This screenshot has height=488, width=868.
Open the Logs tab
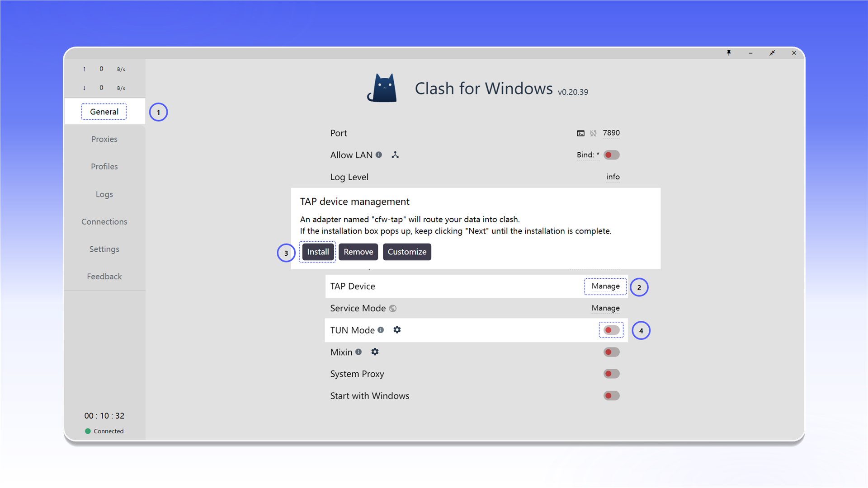click(x=104, y=194)
